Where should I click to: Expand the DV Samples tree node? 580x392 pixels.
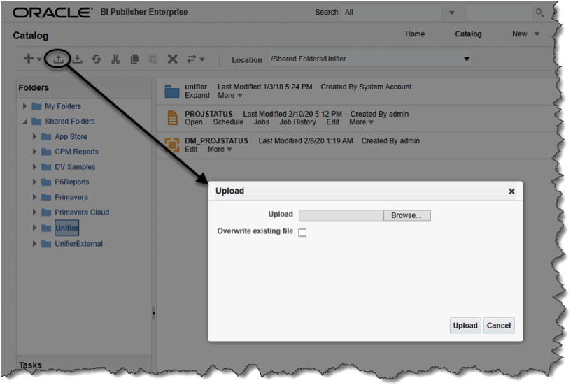coord(34,167)
